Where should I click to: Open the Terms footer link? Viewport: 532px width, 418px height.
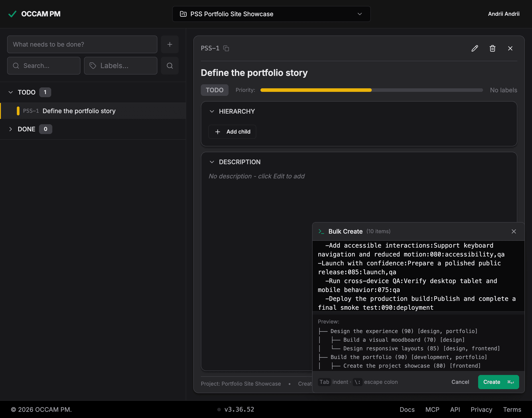click(x=512, y=409)
